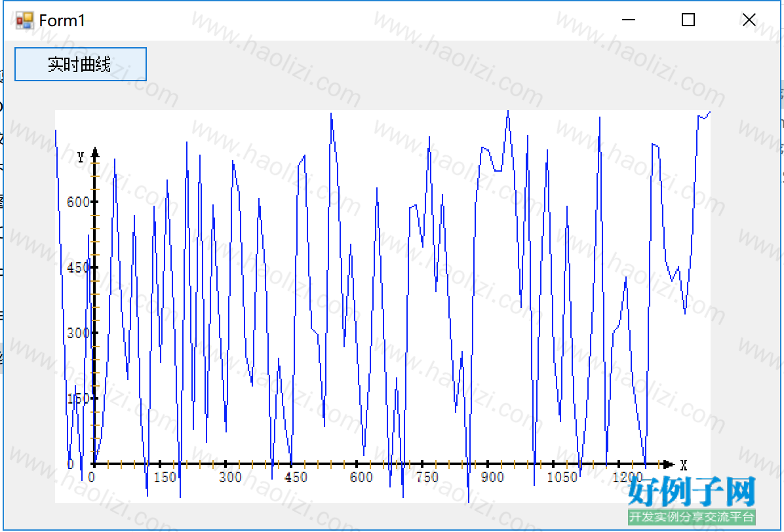This screenshot has width=784, height=532.
Task: Click the 300 value on X axis
Action: click(231, 477)
